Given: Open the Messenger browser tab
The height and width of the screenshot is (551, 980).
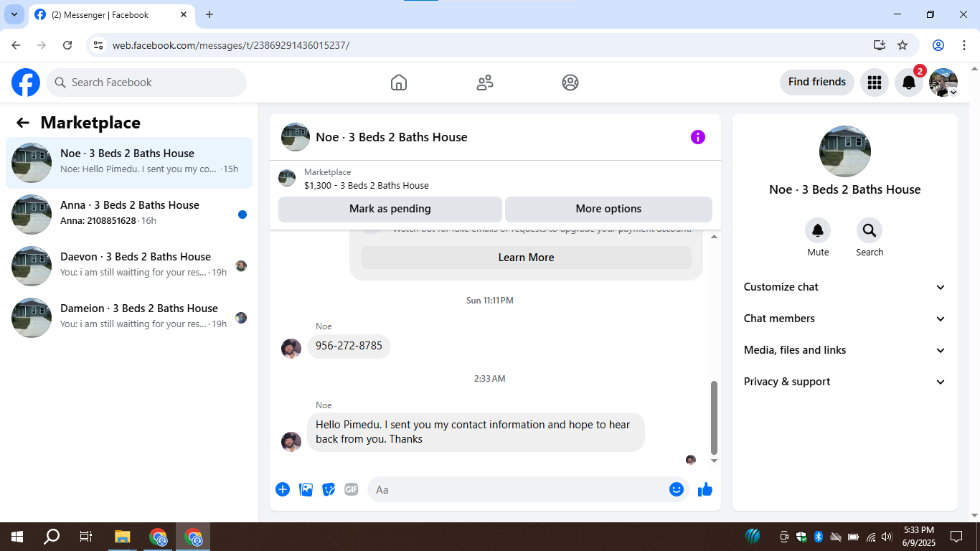Looking at the screenshot, I should (x=111, y=14).
